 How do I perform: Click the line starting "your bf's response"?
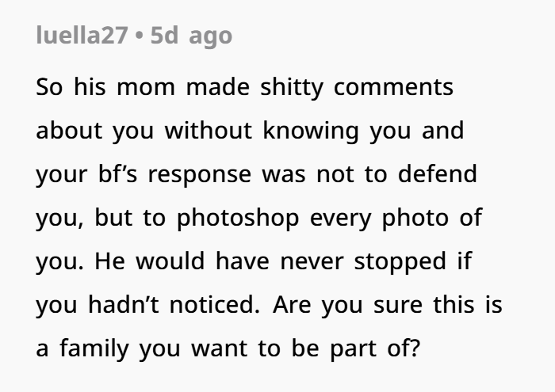point(256,173)
